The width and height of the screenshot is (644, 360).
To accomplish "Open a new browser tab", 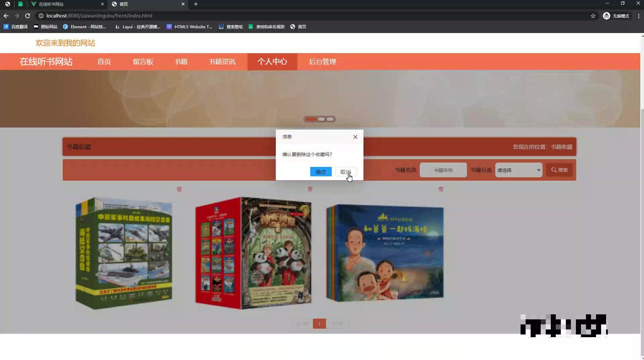I will tap(196, 4).
